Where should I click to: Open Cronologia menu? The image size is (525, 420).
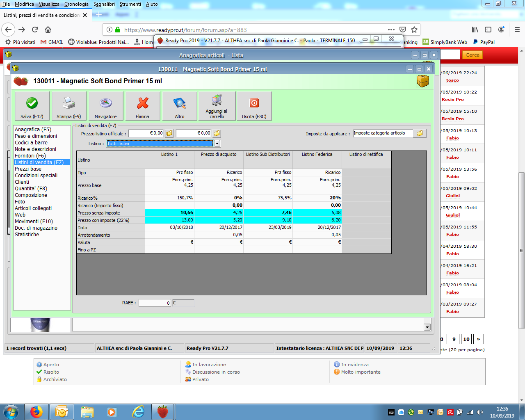point(76,4)
